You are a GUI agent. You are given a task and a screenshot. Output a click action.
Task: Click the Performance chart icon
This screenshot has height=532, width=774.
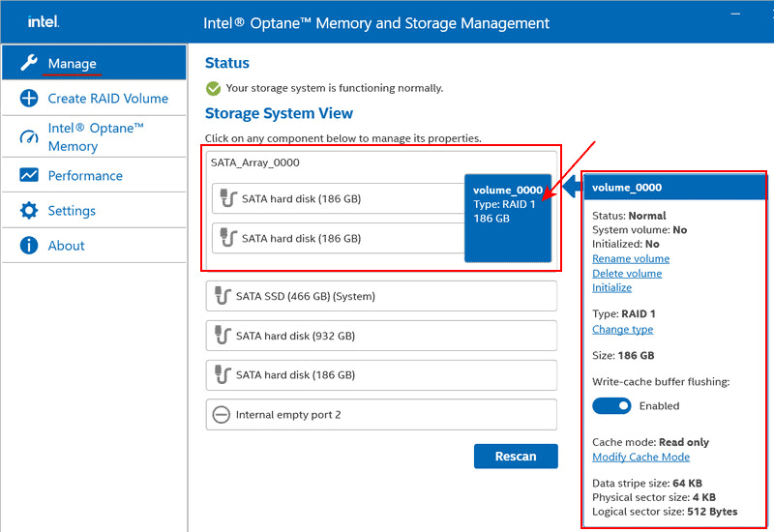point(29,175)
